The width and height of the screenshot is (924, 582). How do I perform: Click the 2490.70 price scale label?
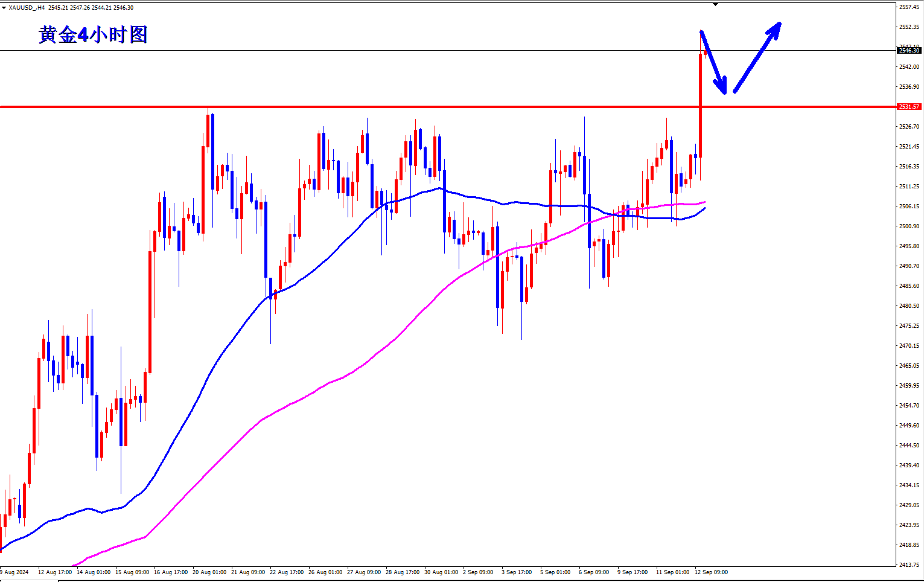909,266
